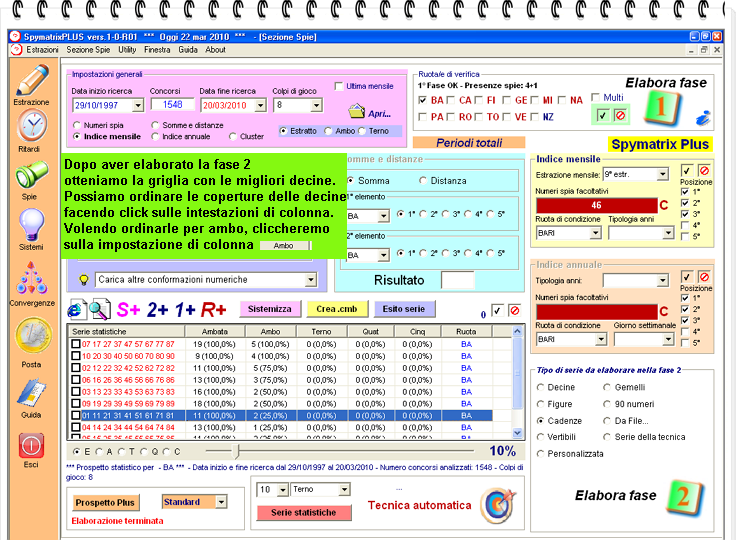Enable the Ultima mensile checkbox
Screen dimensions: 736x540
(338, 86)
